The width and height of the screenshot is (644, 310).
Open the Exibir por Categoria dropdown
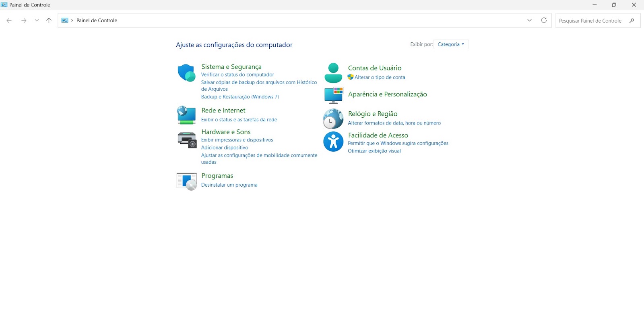pos(451,44)
